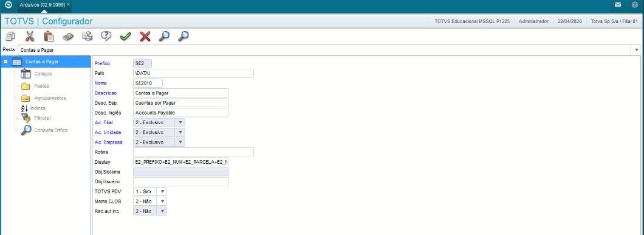This screenshot has width=644, height=235.
Task: Open the Índices tree item
Action: click(38, 108)
